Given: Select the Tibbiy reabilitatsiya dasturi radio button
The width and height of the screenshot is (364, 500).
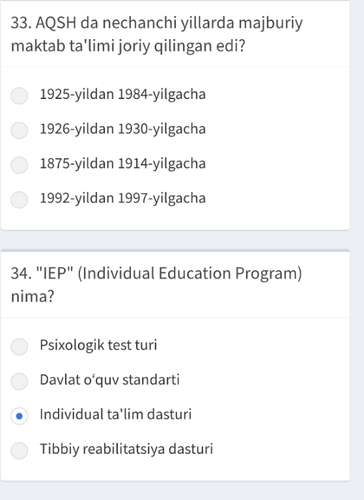Looking at the screenshot, I should [x=19, y=450].
